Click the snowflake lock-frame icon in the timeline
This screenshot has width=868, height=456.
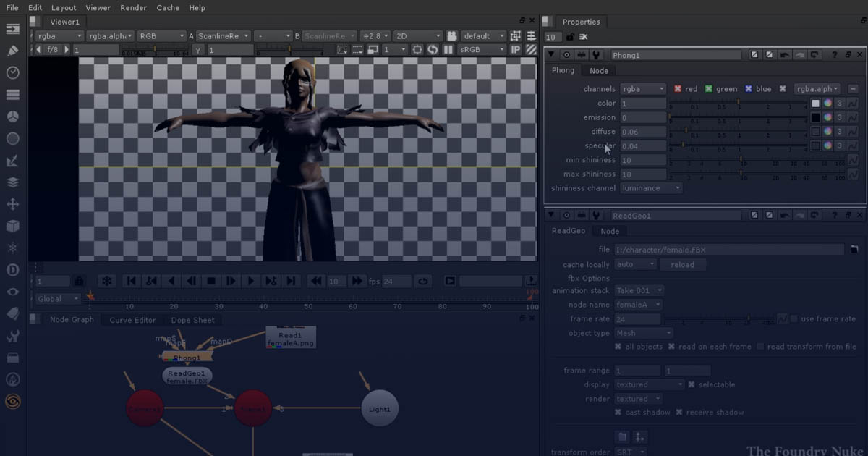click(x=106, y=281)
